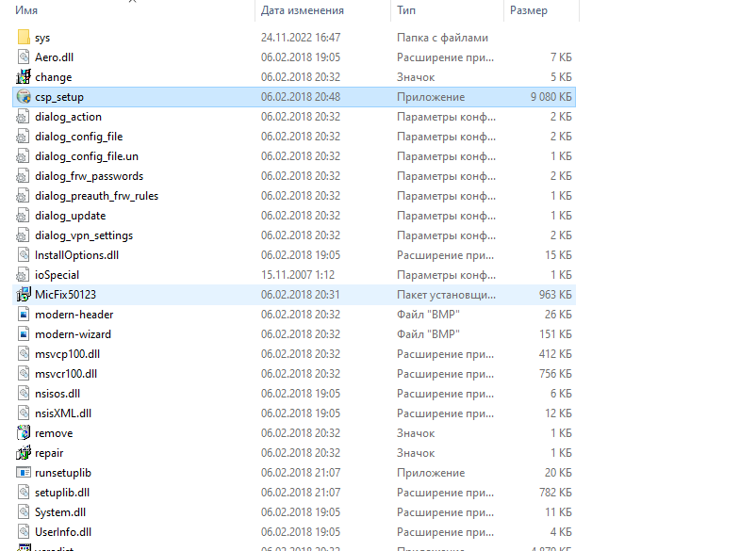
Task: Click the date 15.11.2007 1:12
Action: (298, 274)
